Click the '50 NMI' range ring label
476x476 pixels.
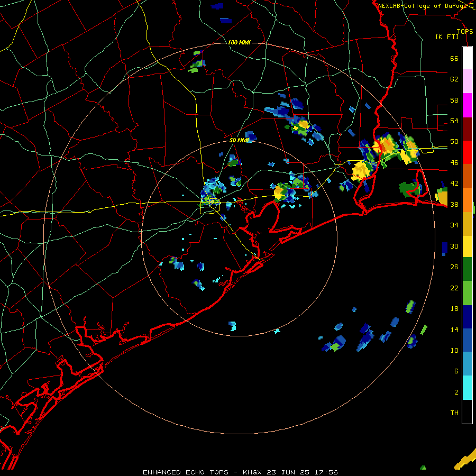tap(239, 140)
